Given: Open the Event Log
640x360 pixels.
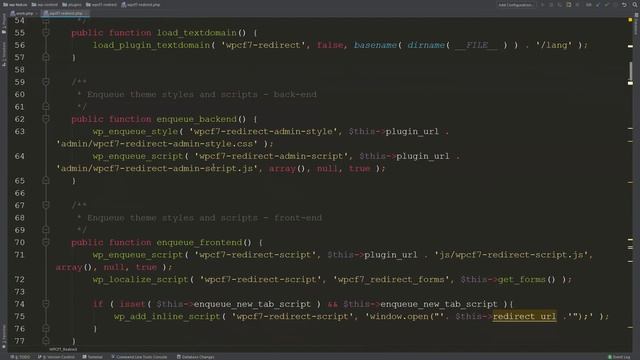Looking at the screenshot, I should [619, 357].
